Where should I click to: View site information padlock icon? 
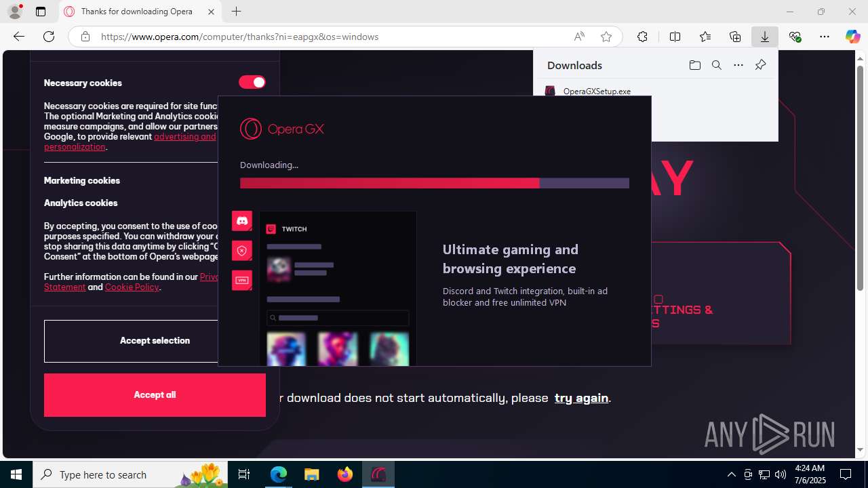pyautogui.click(x=85, y=37)
